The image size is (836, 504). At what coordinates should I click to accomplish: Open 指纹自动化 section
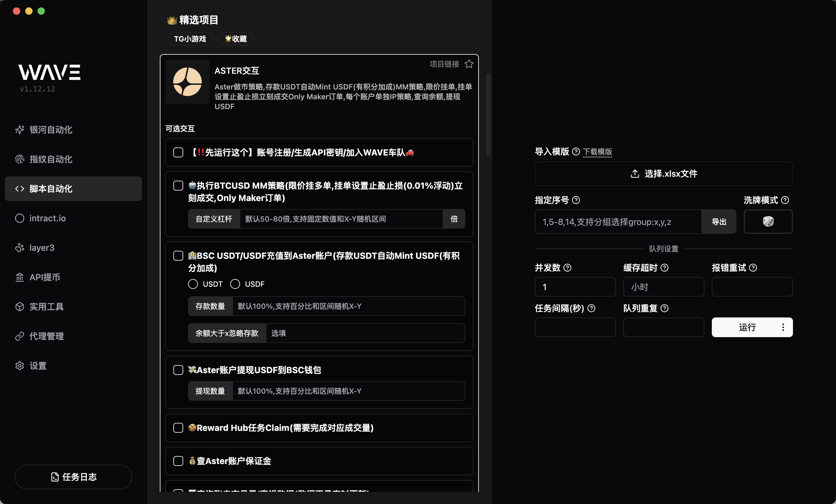tap(51, 159)
